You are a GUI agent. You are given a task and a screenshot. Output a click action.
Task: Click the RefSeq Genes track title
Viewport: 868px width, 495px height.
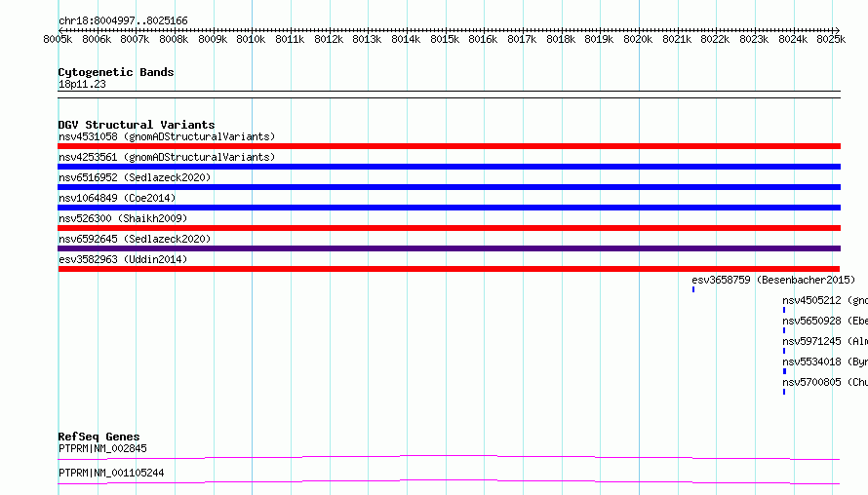point(99,437)
